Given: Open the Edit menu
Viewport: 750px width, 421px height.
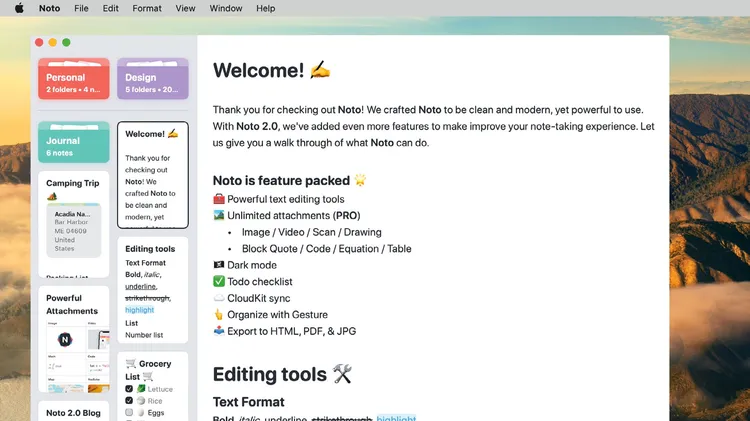Looking at the screenshot, I should (110, 8).
